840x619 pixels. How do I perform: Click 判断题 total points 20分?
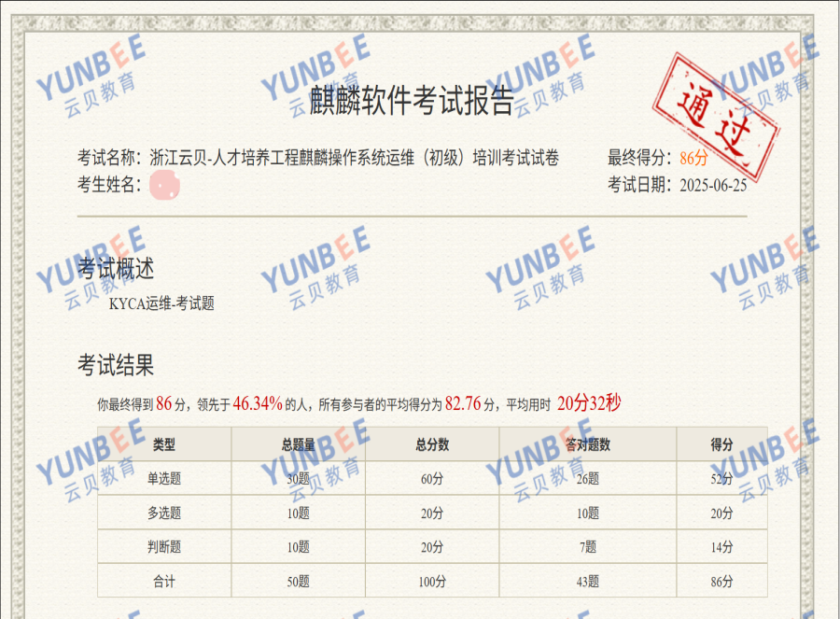pos(432,547)
